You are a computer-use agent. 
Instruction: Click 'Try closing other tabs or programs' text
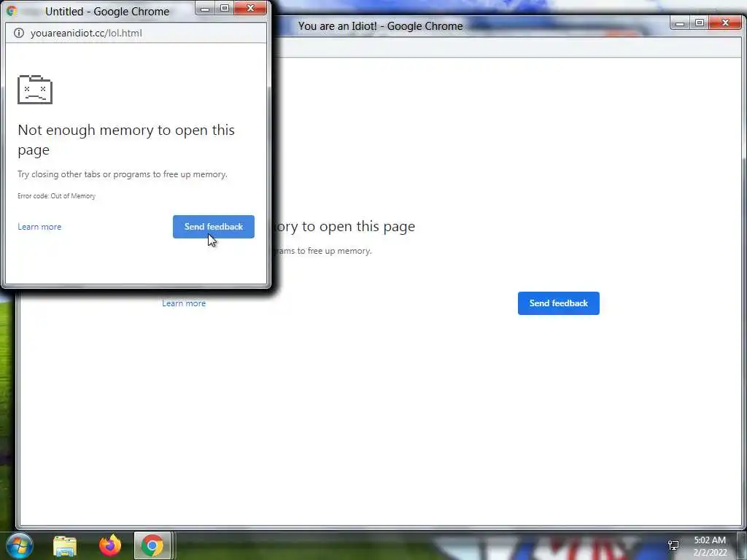(123, 174)
